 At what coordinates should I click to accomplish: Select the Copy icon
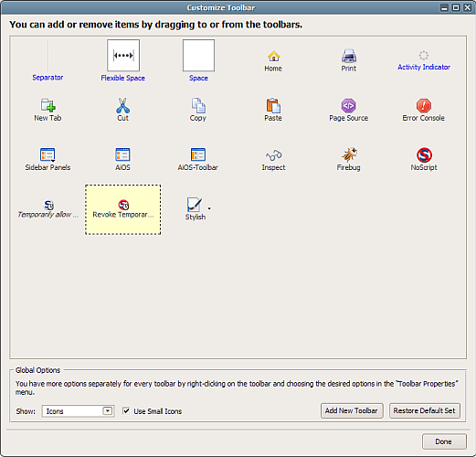(198, 105)
